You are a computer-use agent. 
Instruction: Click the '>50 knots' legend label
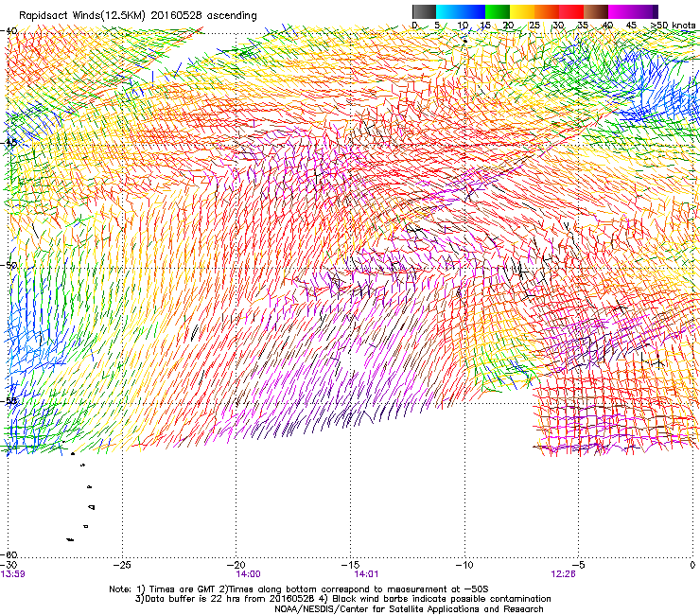(673, 26)
